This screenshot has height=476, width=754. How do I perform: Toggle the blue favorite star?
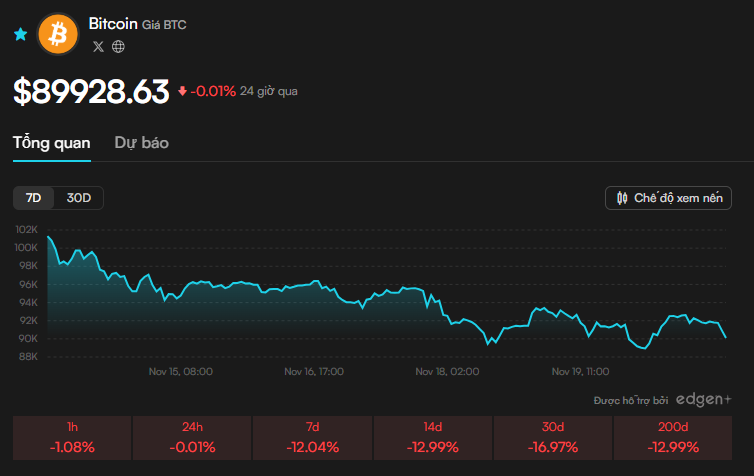[21, 34]
